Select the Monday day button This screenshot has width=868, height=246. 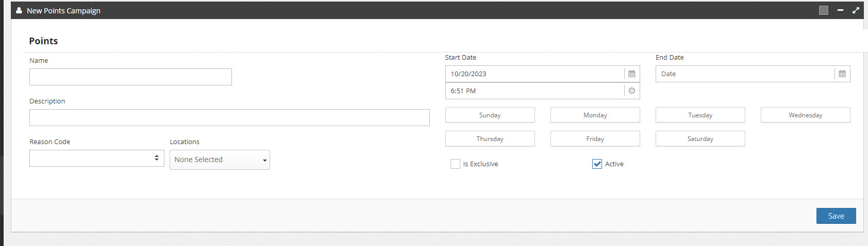(595, 115)
